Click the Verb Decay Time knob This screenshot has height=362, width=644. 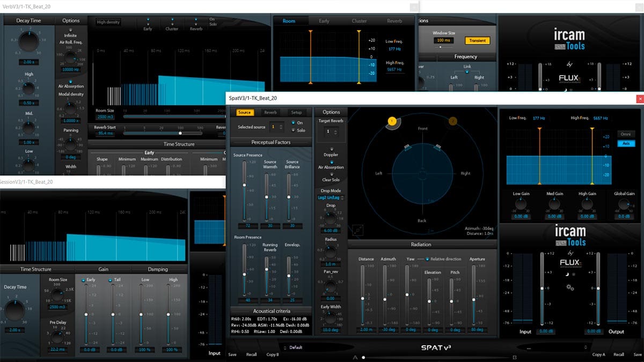click(x=30, y=41)
